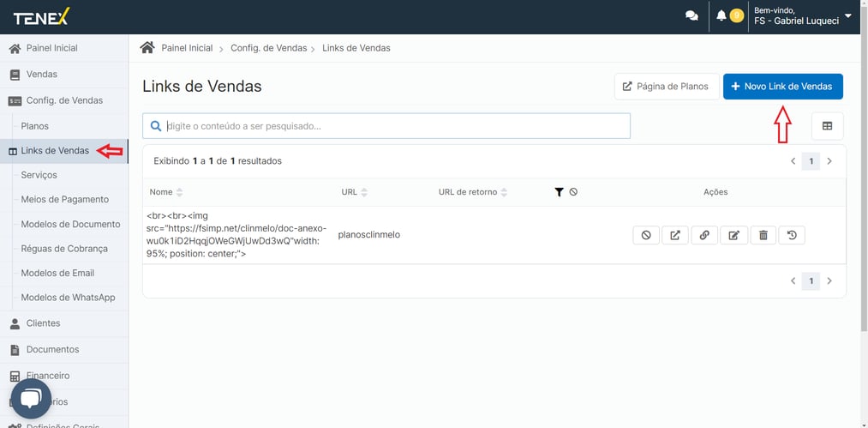Go to previous page in top pagination
The width and height of the screenshot is (868, 428).
coord(793,161)
